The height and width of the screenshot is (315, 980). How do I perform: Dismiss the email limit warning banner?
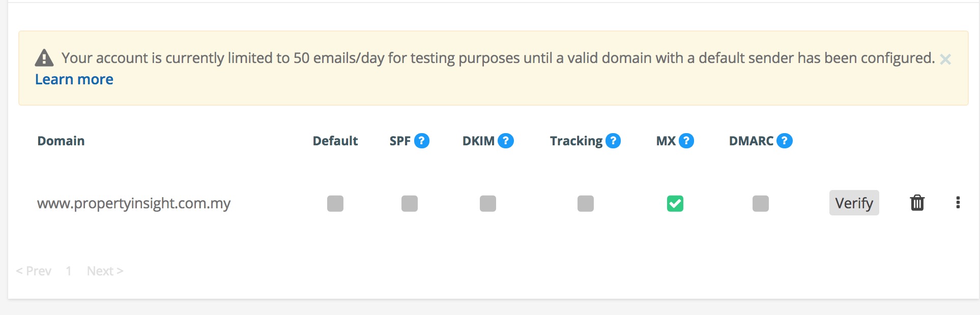coord(945,59)
